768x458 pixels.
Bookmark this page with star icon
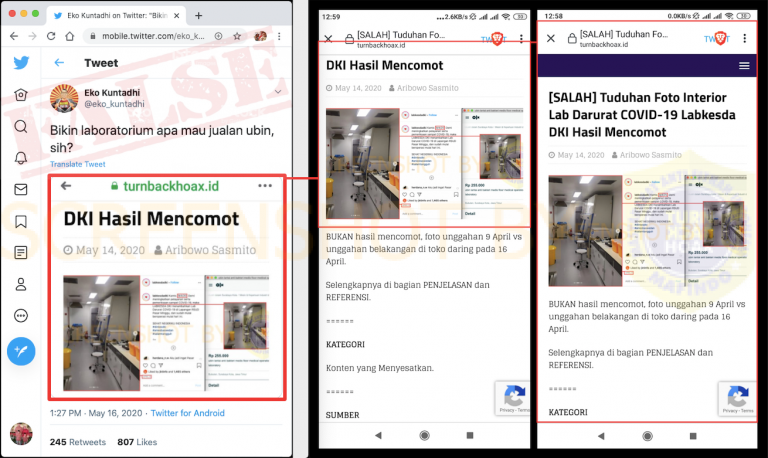(x=237, y=36)
